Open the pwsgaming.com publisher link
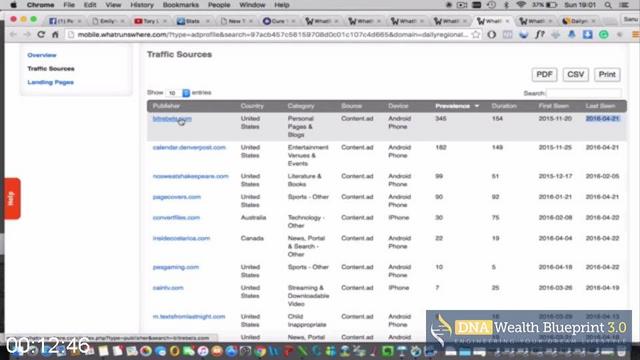The image size is (640, 360). pyautogui.click(x=176, y=267)
